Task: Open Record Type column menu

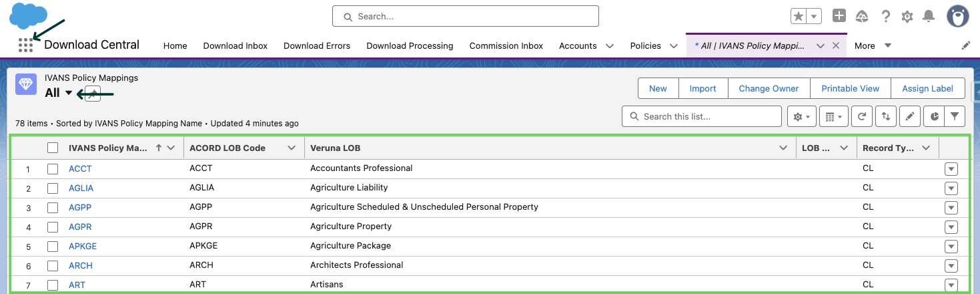Action: (x=926, y=148)
